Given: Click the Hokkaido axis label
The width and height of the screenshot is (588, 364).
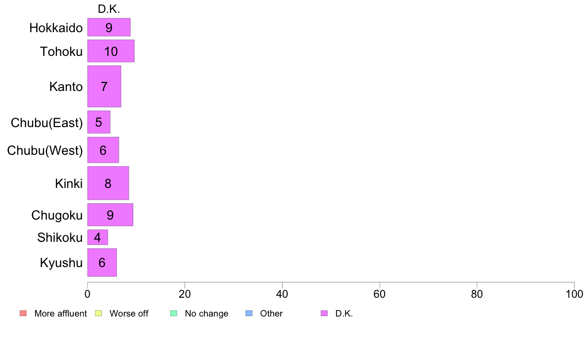Looking at the screenshot, I should [56, 28].
